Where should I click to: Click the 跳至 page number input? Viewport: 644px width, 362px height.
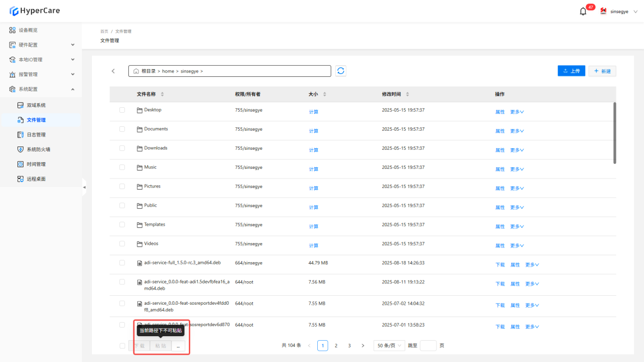(428, 346)
